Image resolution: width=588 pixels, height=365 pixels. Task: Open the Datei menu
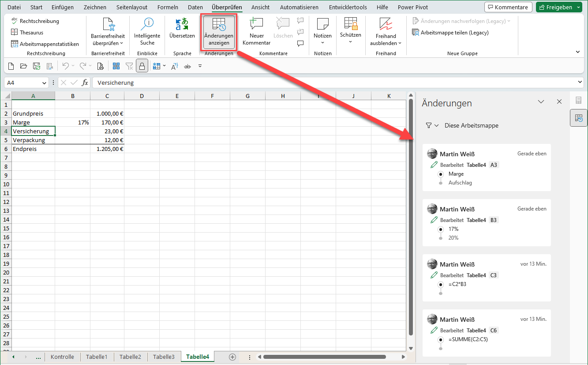(x=14, y=7)
